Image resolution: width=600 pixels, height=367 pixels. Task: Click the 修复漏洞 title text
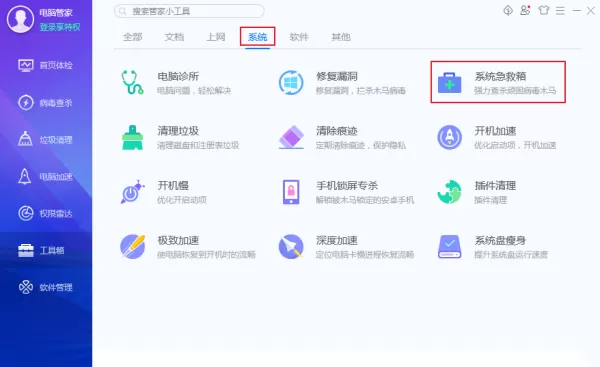[x=337, y=77]
